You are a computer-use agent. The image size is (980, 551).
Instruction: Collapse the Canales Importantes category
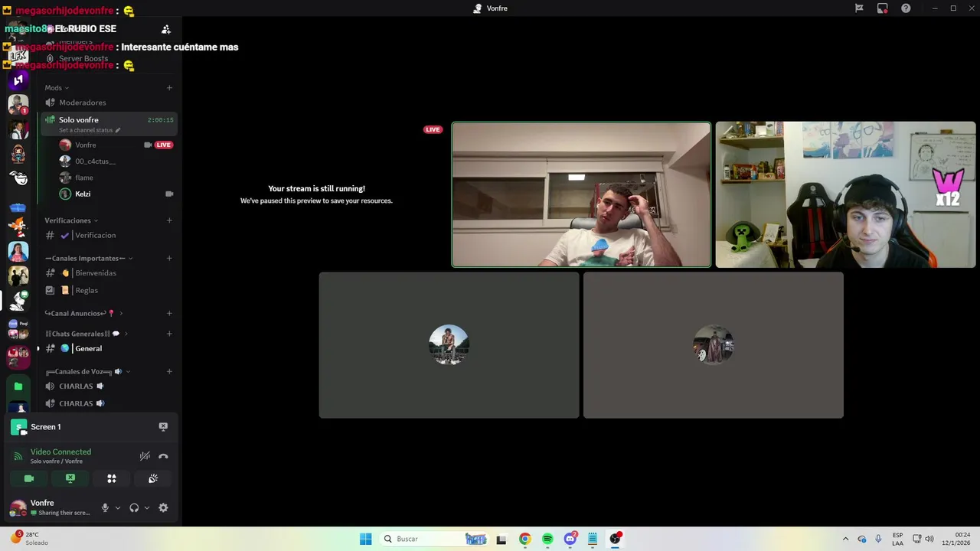[x=89, y=259]
